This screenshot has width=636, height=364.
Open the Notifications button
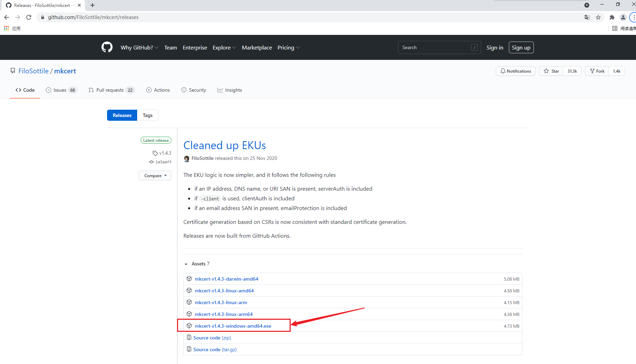point(515,71)
